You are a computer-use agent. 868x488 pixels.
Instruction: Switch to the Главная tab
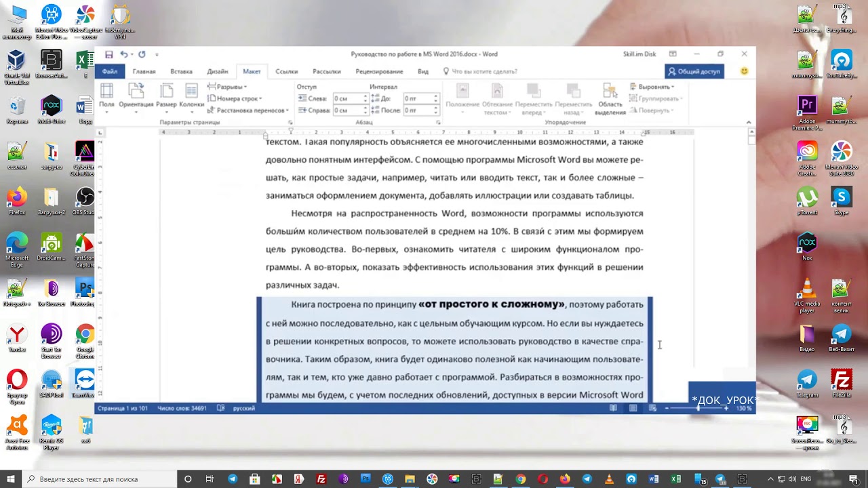tap(144, 71)
